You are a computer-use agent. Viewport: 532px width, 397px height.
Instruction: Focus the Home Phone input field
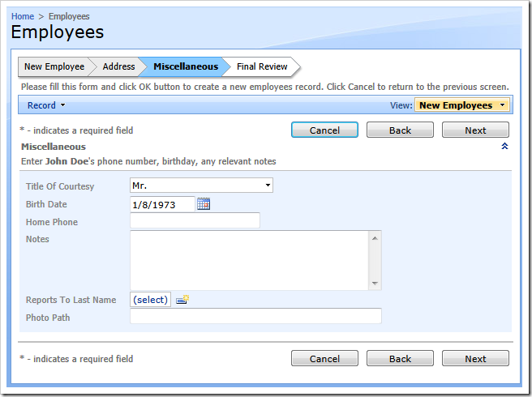pyautogui.click(x=195, y=220)
